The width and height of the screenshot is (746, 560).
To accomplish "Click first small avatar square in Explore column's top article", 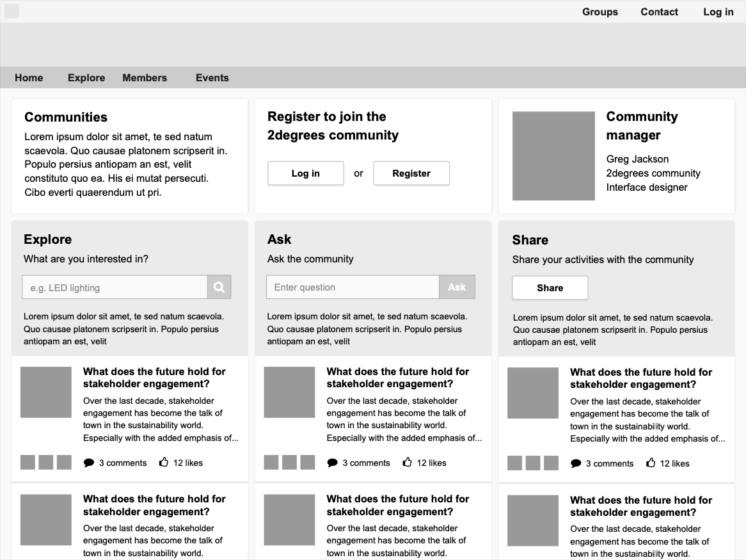I will click(28, 463).
